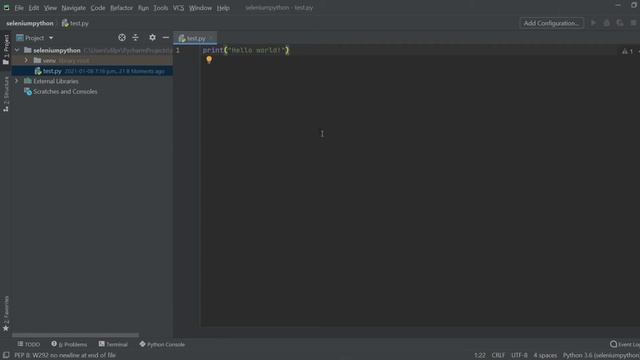This screenshot has width=640, height=360.
Task: Click the Add Configuration button
Action: tap(551, 23)
